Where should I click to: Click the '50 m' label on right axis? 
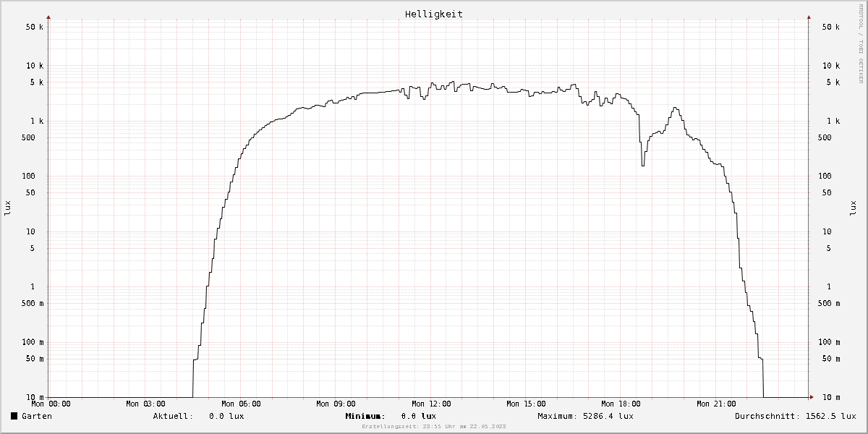[x=830, y=359]
